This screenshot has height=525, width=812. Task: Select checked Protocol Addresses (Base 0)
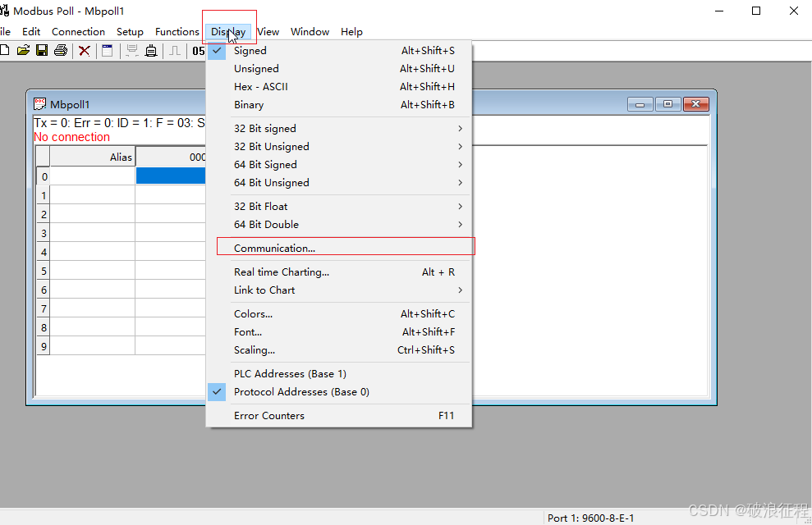[x=339, y=392]
